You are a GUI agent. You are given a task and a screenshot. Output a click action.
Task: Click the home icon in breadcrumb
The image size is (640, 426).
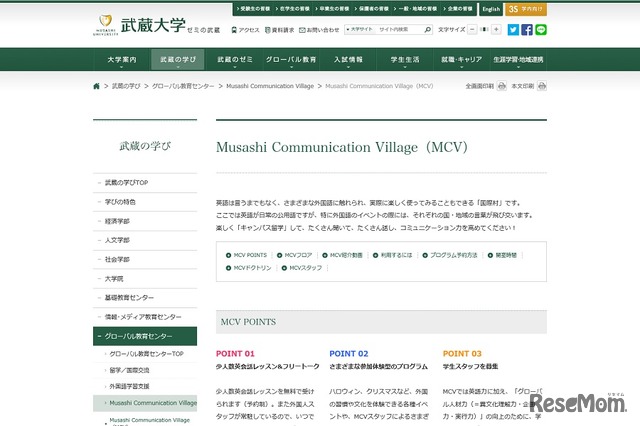pos(97,87)
